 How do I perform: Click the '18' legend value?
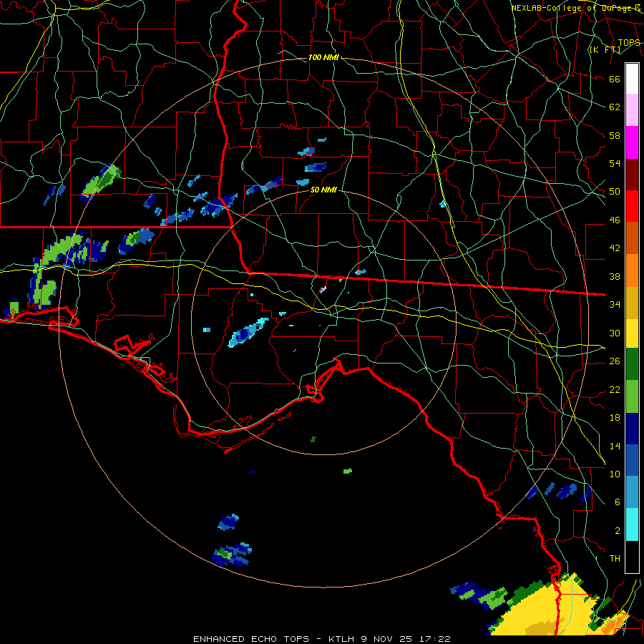pos(615,418)
